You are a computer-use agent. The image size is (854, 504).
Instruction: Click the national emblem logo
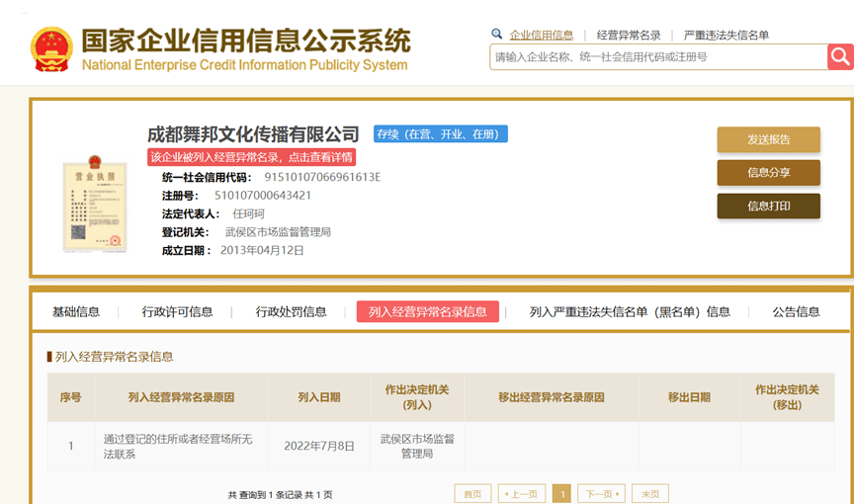pos(51,49)
